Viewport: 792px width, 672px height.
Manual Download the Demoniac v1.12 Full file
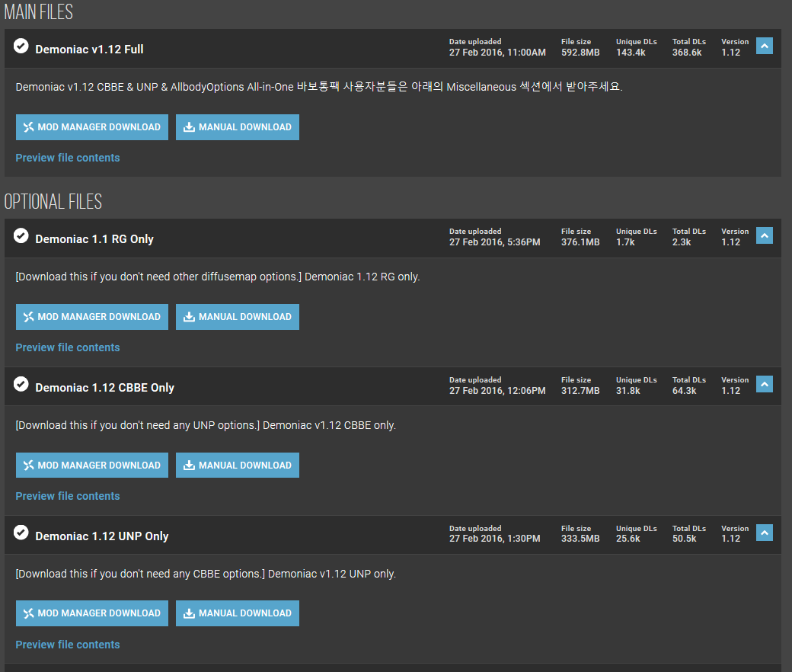point(238,127)
